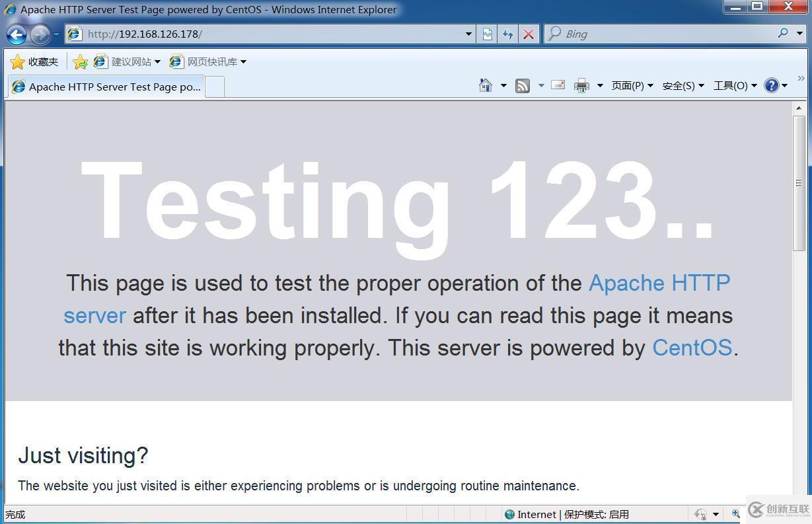The width and height of the screenshot is (812, 524).
Task: Click the Bing search box
Action: point(661,34)
